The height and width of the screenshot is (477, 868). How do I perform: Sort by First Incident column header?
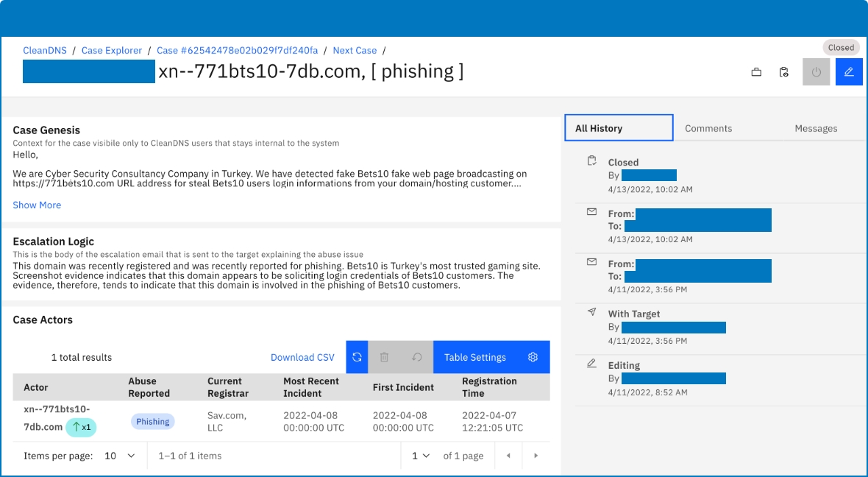(403, 387)
